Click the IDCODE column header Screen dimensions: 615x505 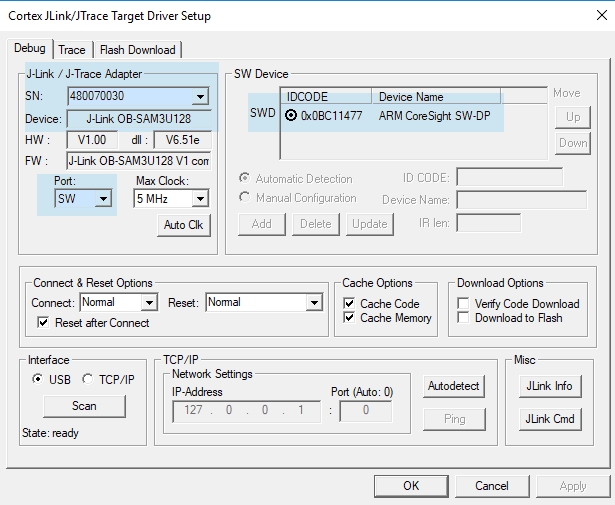[326, 96]
